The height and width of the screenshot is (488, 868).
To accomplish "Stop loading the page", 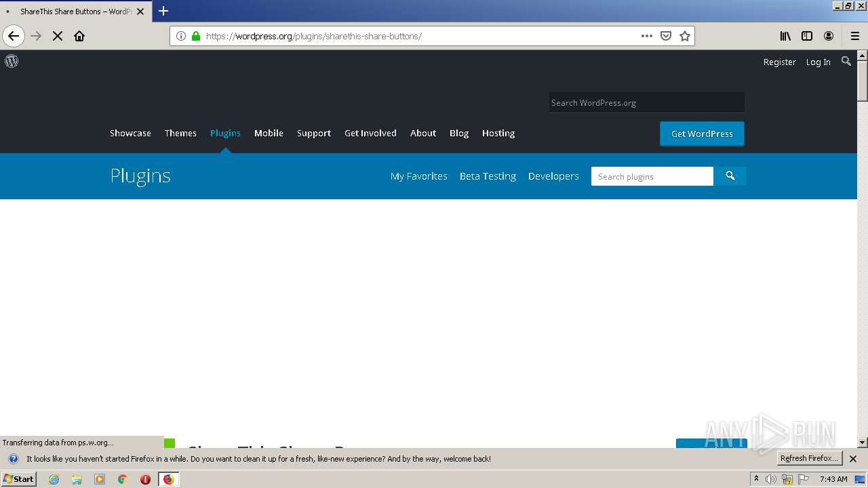I will 58,36.
